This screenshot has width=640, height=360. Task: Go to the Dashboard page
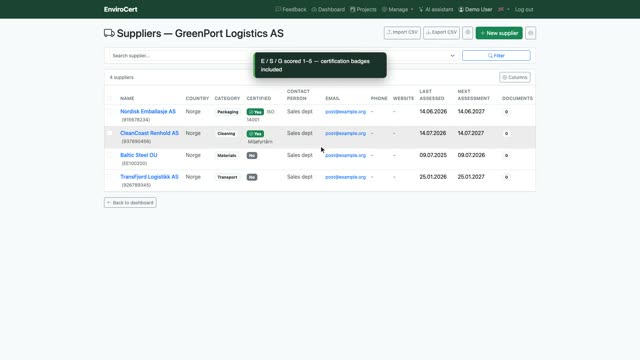[328, 9]
